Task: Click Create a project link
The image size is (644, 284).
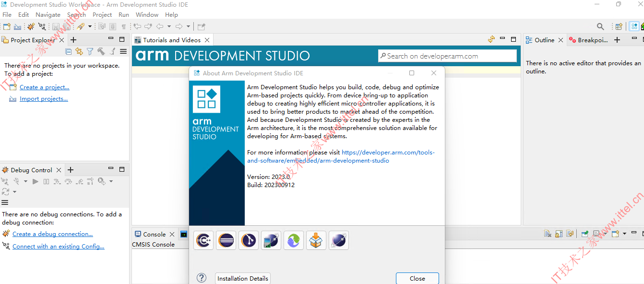Action: [x=44, y=87]
